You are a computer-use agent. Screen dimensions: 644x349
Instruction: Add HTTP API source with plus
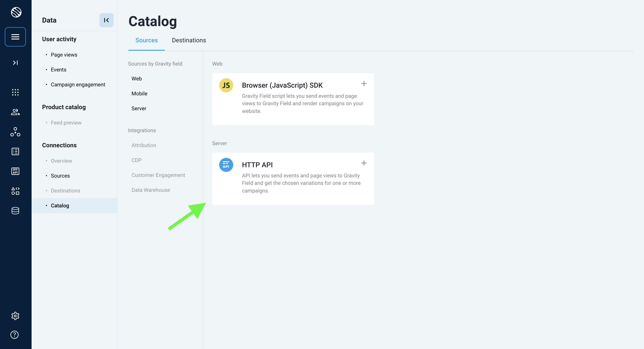point(364,163)
